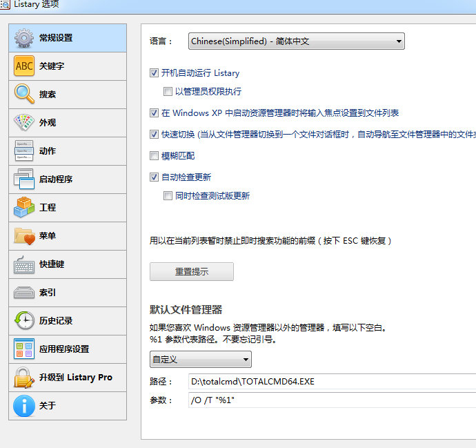Click the 语言： label
Screen dimensions: 476x448
pyautogui.click(x=161, y=41)
